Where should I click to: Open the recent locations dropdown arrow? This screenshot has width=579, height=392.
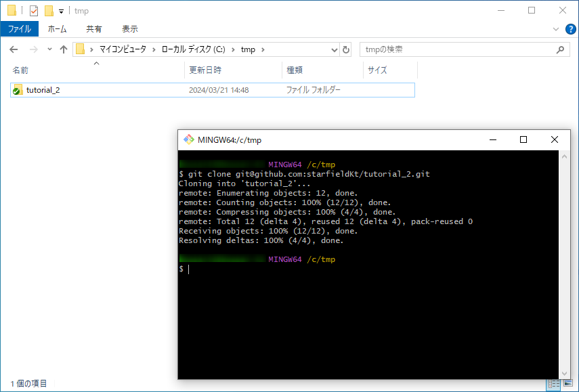pyautogui.click(x=49, y=49)
